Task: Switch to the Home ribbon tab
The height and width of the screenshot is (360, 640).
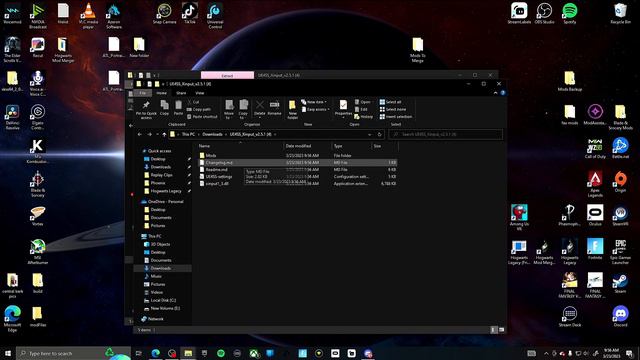Action: (162, 93)
